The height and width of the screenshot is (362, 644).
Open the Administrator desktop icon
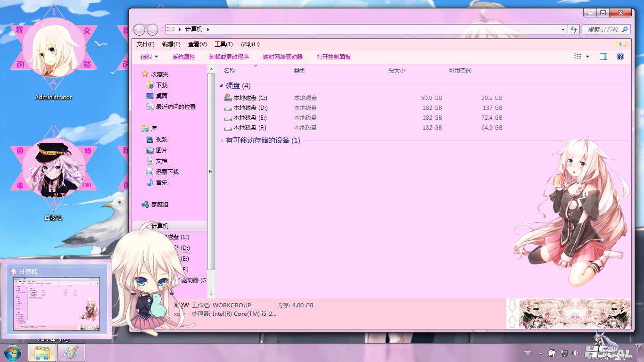[x=54, y=52]
